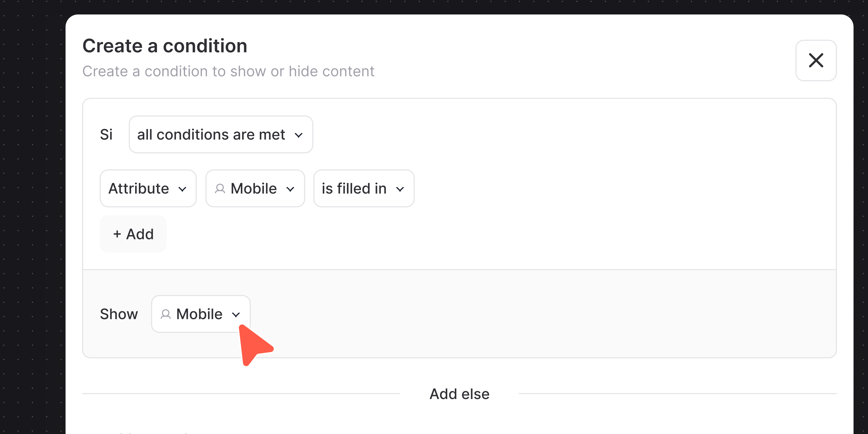Click the person icon in condition Mobile field
The width and height of the screenshot is (868, 434).
point(220,189)
